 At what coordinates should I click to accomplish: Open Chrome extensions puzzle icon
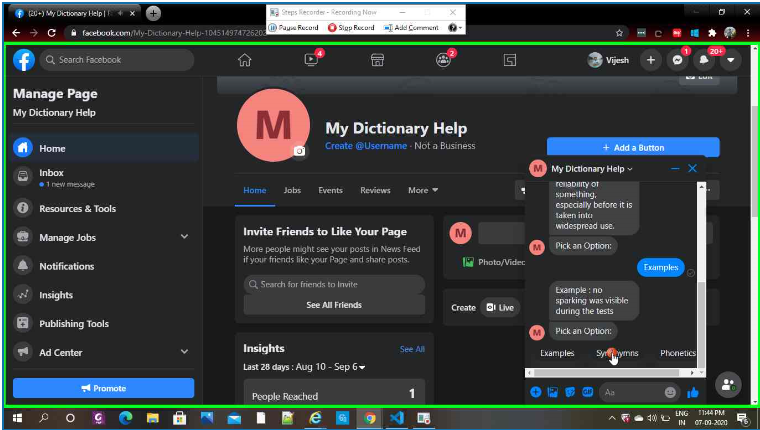click(712, 33)
